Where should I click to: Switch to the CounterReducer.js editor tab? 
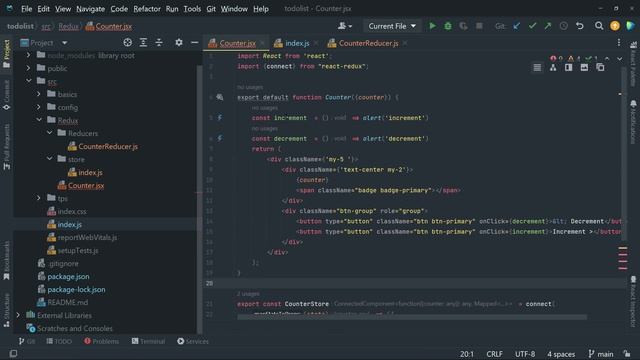coord(369,43)
